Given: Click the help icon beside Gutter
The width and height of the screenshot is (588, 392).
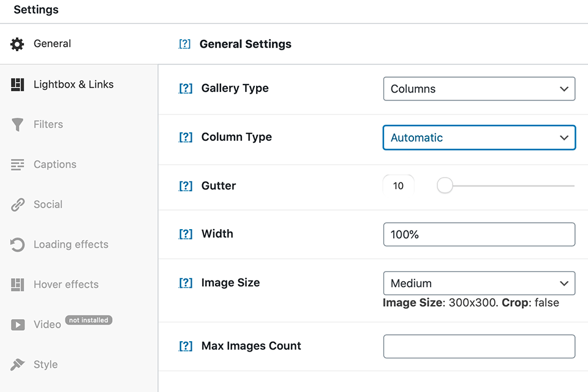Looking at the screenshot, I should (185, 186).
